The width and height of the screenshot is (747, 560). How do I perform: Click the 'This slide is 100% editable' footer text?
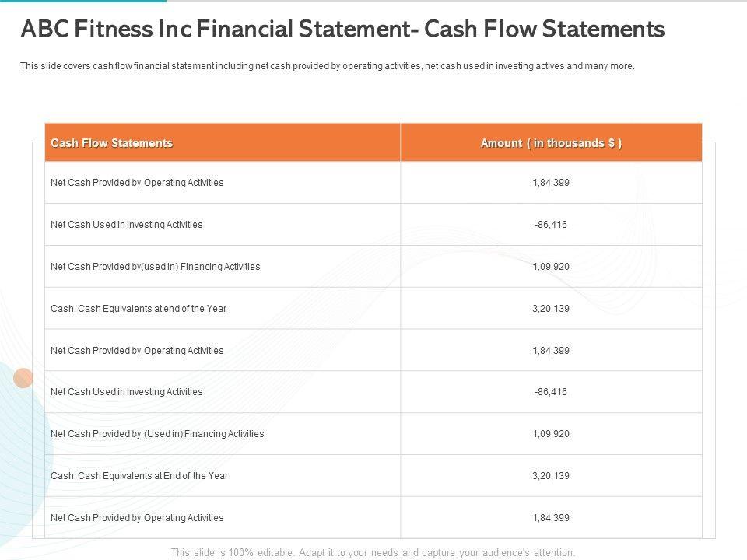(373, 552)
